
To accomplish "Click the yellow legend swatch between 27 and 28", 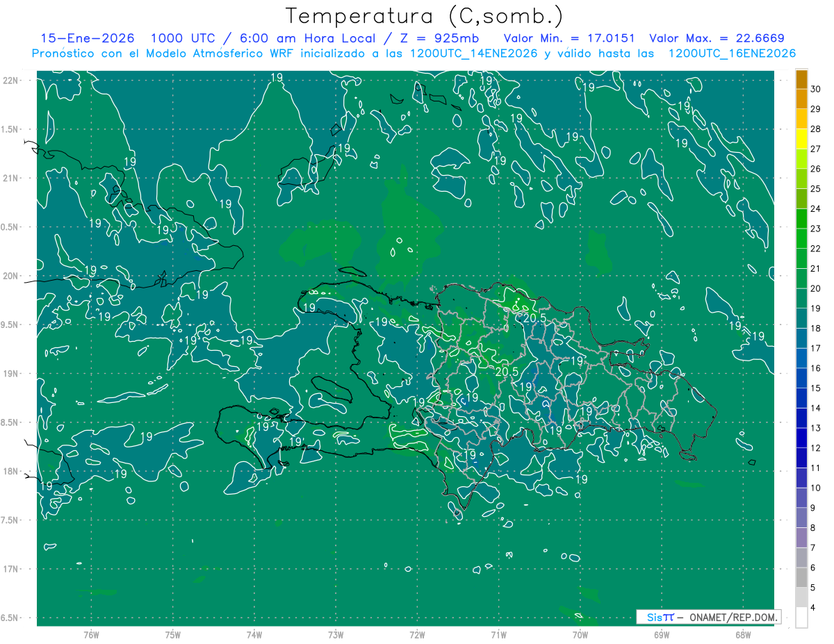I will coord(801,139).
